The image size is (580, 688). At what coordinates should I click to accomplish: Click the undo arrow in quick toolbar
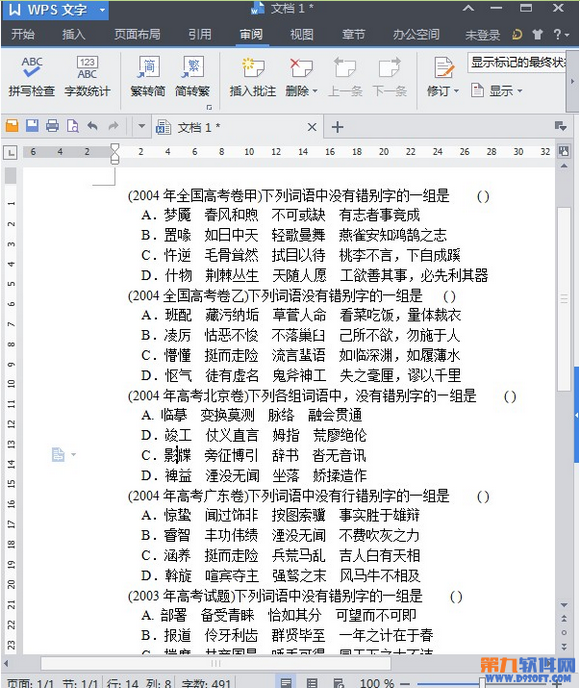[92, 126]
